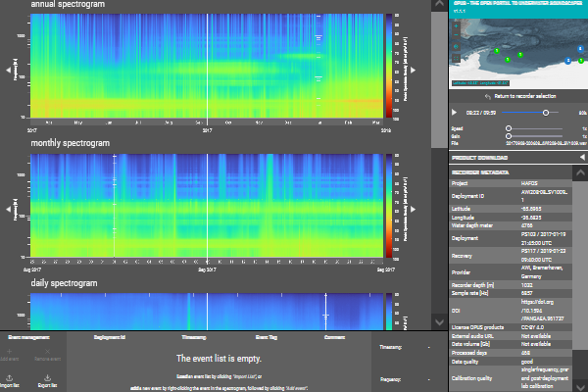Viewport: 588px width, 392px height.
Task: Click the audio file name next to File
Action: pos(546,143)
